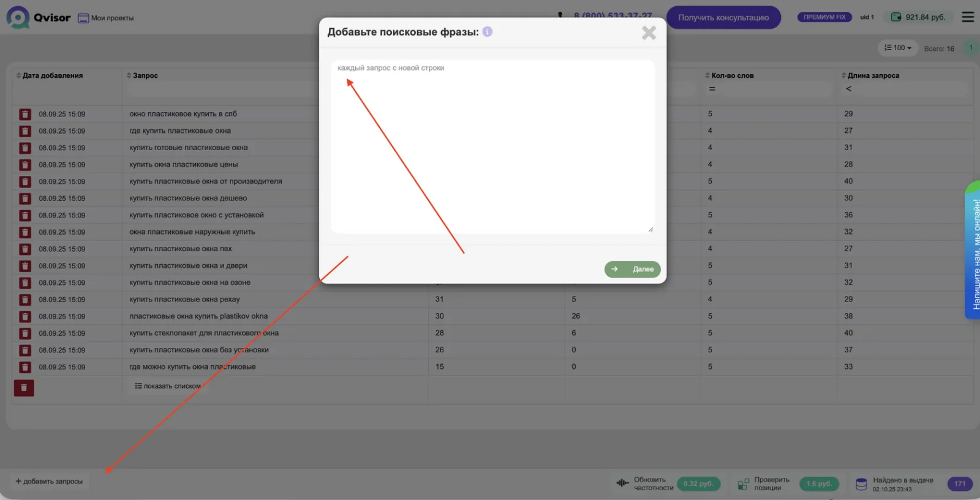Delete the row 'окно пластиковое купить в спб'
This screenshot has height=500, width=980.
tap(25, 114)
